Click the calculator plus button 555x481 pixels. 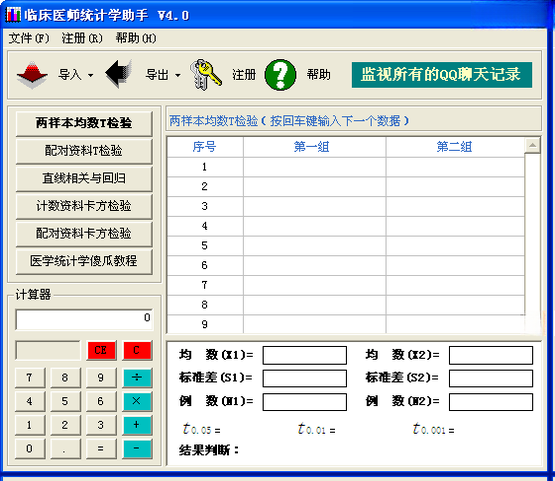(x=137, y=425)
